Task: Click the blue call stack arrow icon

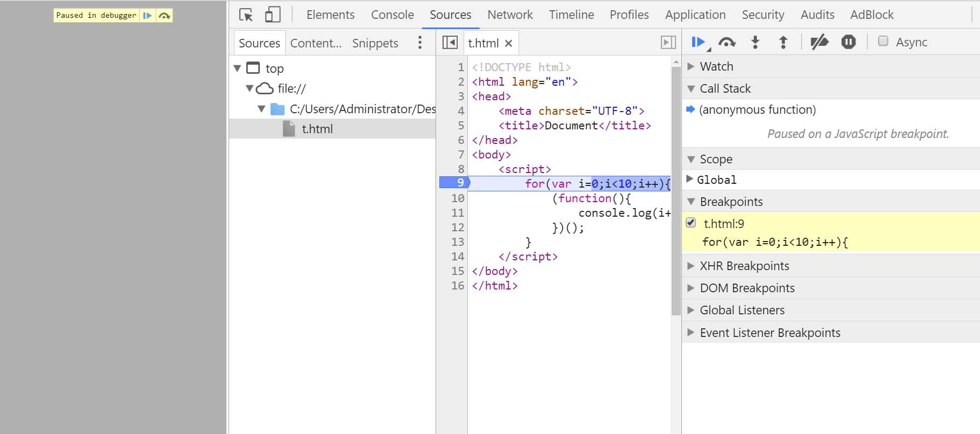Action: 691,109
